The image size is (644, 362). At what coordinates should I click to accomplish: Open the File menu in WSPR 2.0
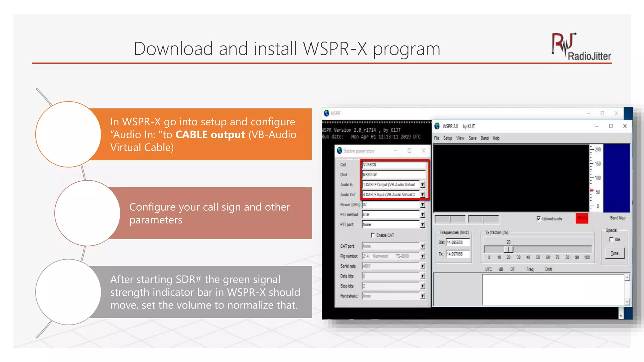pos(436,138)
